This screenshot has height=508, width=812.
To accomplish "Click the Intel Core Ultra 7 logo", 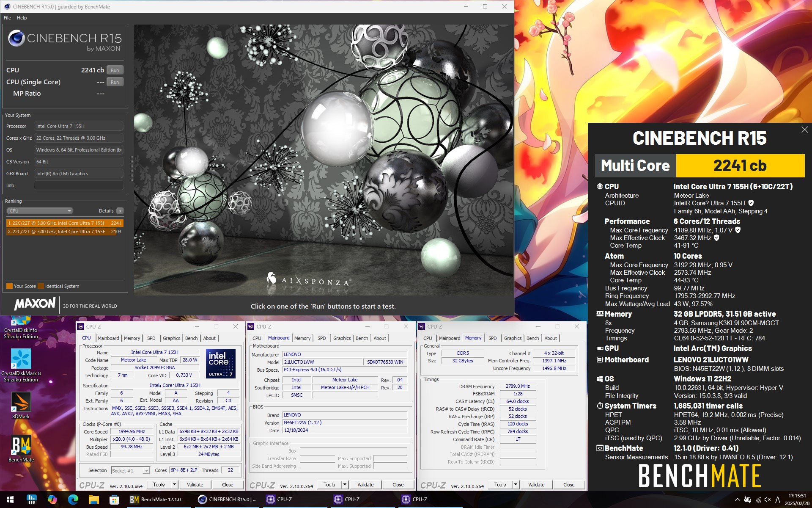I will [221, 363].
